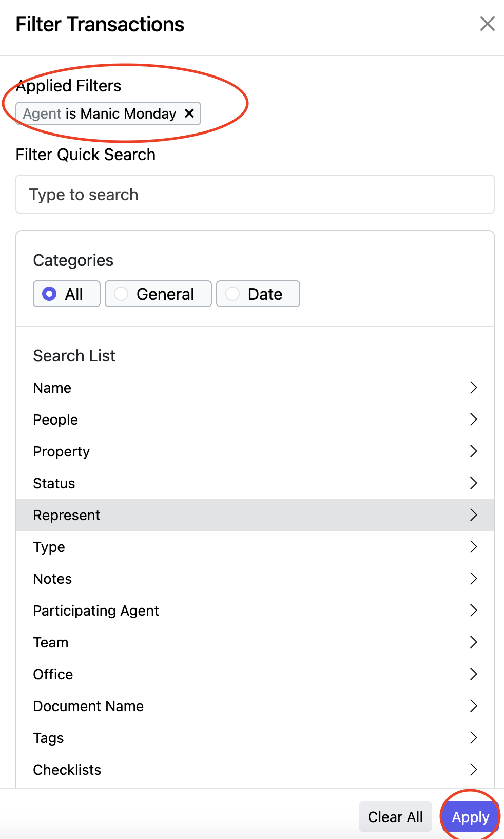Expand the Name filter chevron
The width and height of the screenshot is (504, 839).
473,388
